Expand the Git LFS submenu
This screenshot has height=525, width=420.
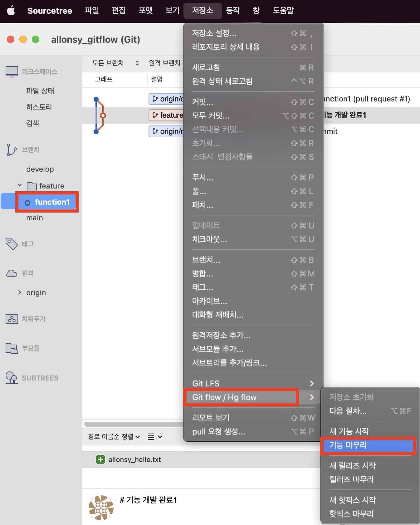click(x=253, y=383)
